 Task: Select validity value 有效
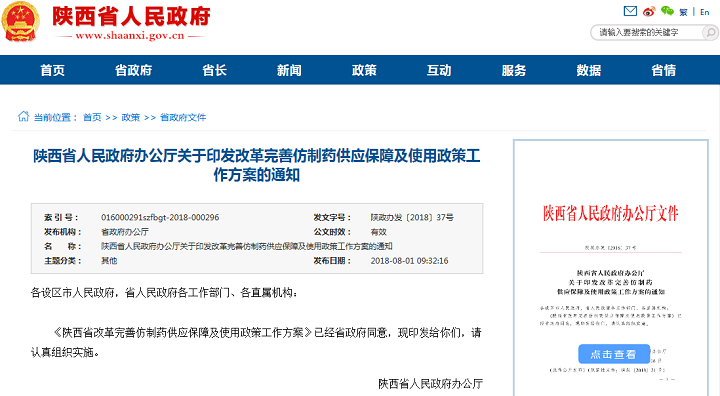click(378, 232)
